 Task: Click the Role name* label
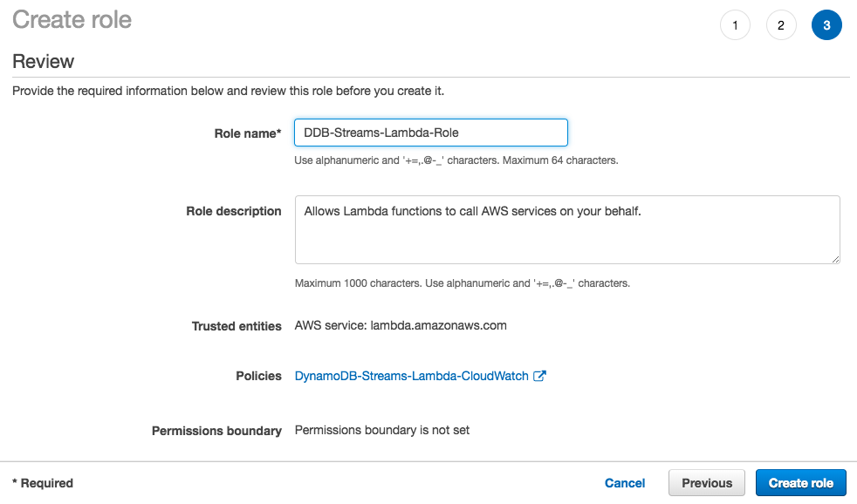(x=248, y=133)
